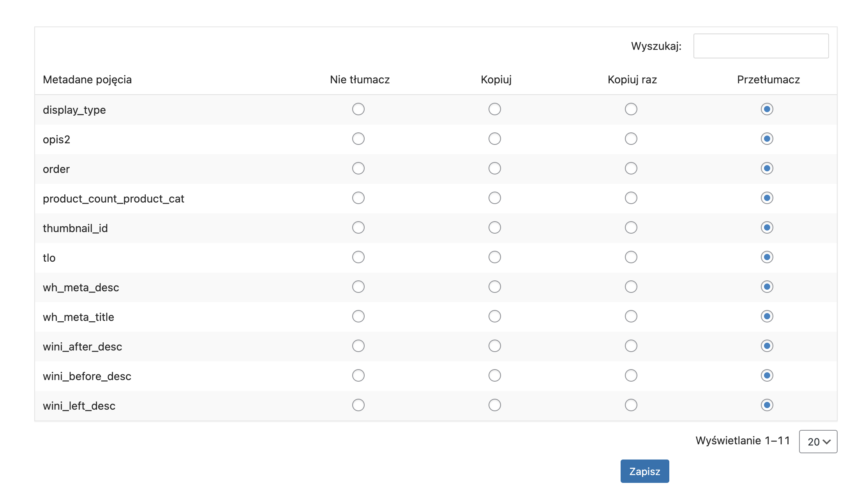Viewport: 868px width, 493px height.
Task: Select Przetłumacz for product_count_product_cat
Action: click(x=767, y=198)
